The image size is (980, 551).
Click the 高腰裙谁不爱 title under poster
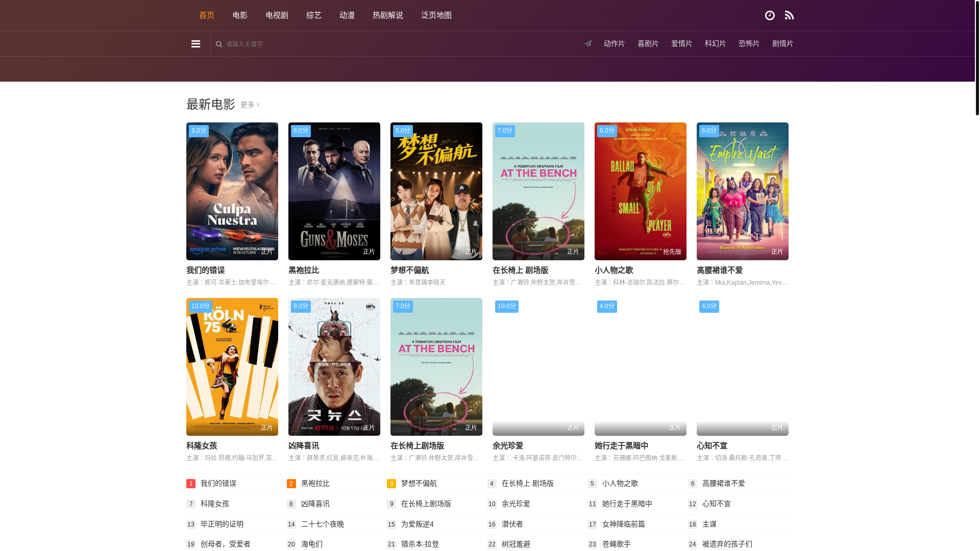(x=720, y=270)
